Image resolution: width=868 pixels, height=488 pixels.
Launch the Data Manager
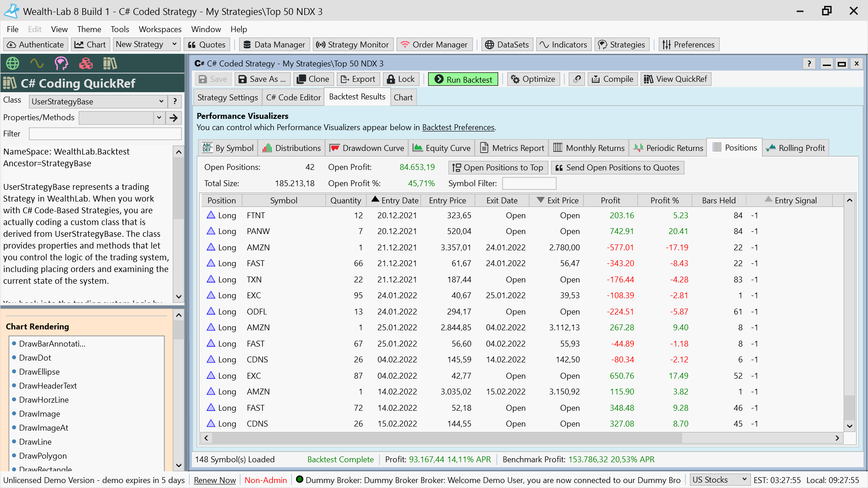274,45
